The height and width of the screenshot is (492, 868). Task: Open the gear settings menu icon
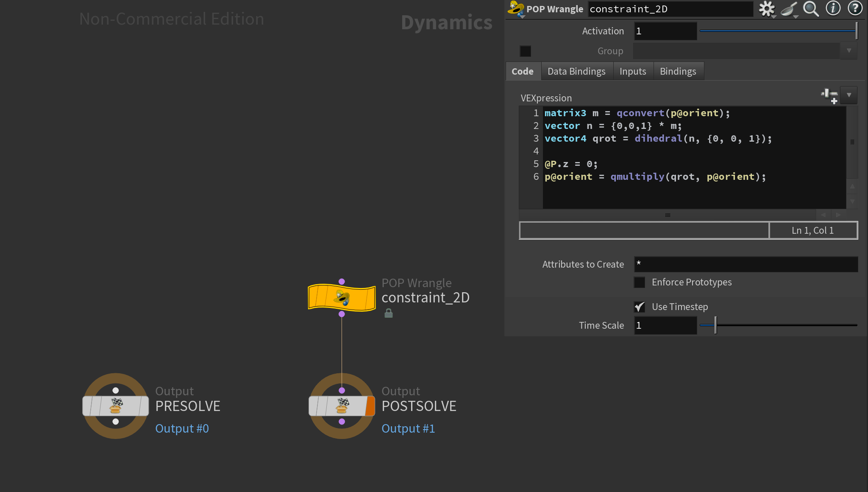click(766, 8)
